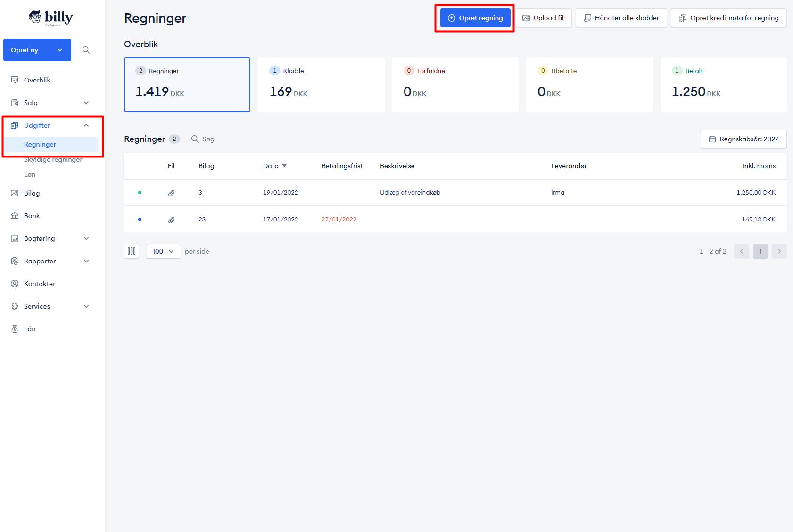Click the Services puzzle icon
This screenshot has height=532, width=793.
15,306
